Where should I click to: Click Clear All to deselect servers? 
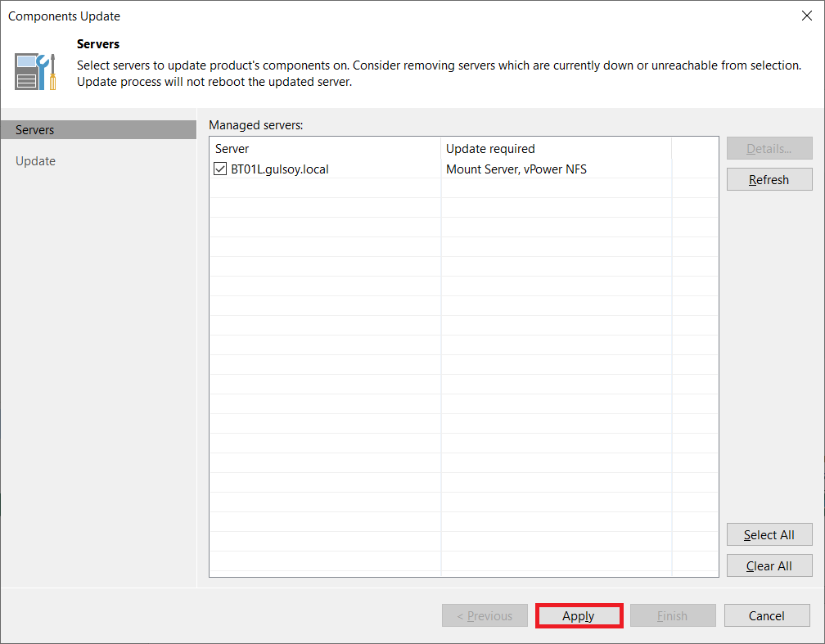[769, 566]
